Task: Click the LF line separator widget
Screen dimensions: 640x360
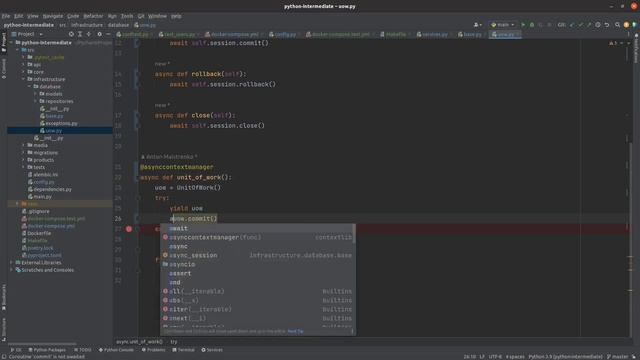Action: tap(482, 357)
